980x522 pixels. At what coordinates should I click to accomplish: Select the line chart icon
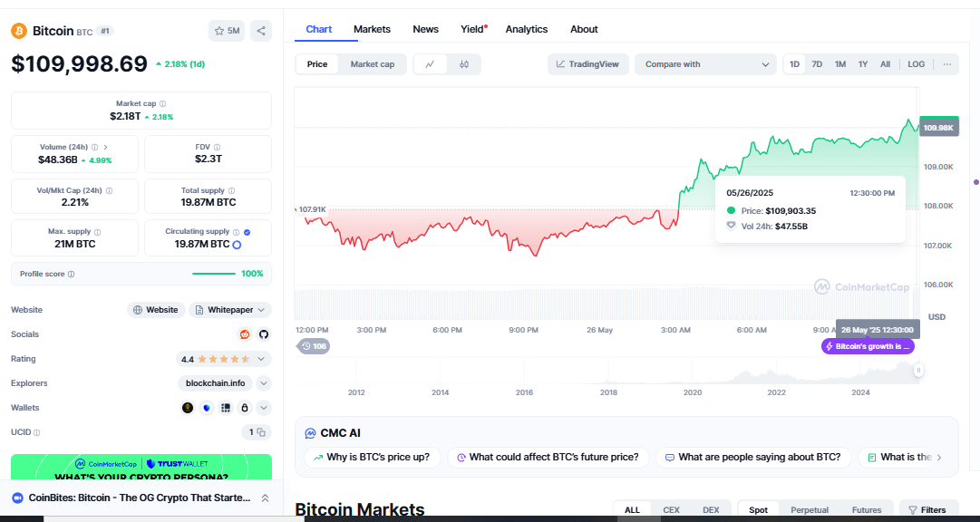(430, 64)
